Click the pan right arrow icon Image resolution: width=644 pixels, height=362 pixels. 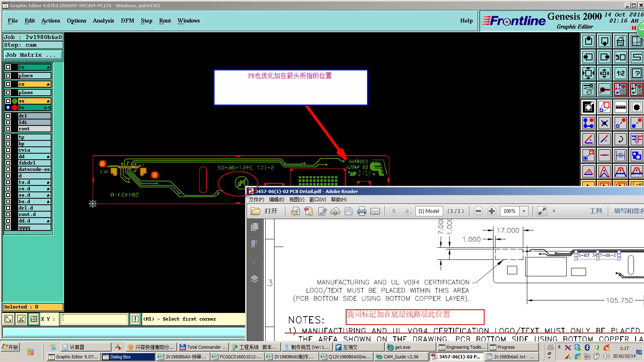[x=605, y=57]
